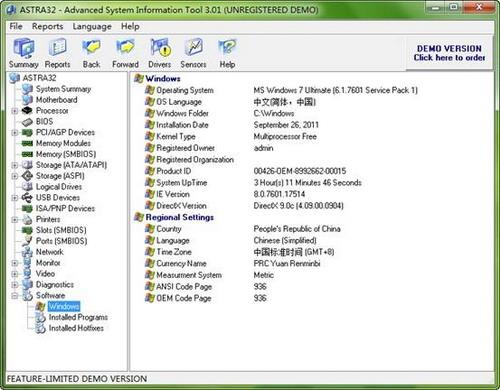Open the Sensors toolbar icon

(193, 53)
